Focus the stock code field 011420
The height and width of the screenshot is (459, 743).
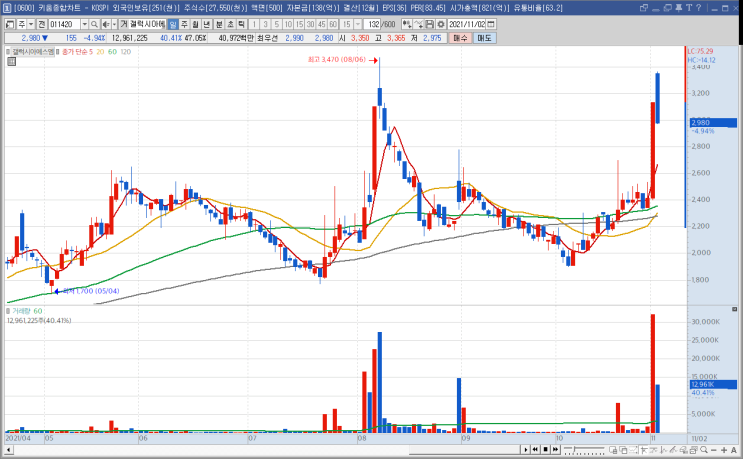tap(64, 24)
